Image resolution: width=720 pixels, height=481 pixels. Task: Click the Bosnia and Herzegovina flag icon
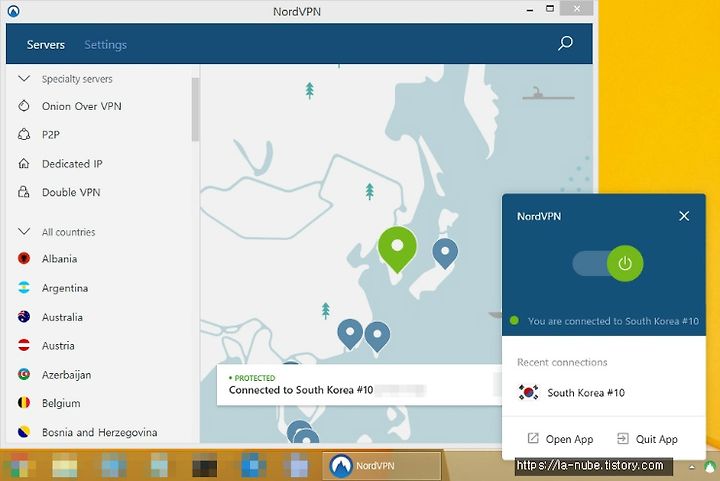tap(24, 432)
